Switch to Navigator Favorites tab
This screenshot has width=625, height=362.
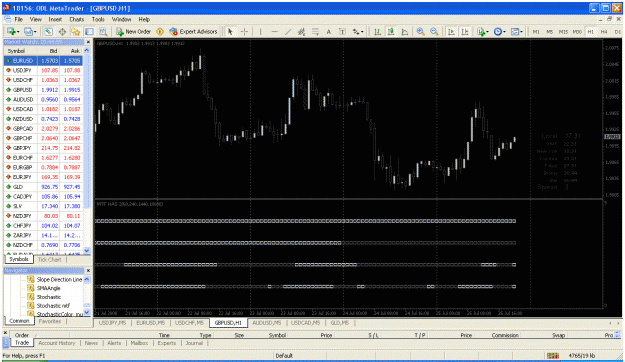50,321
